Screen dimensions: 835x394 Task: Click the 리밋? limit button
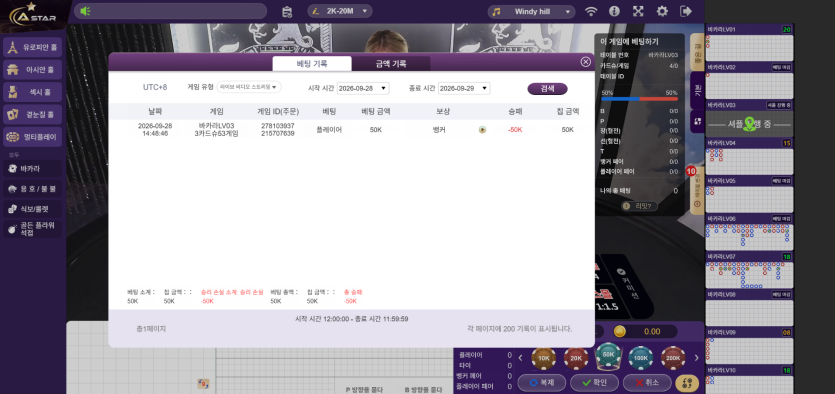point(639,206)
